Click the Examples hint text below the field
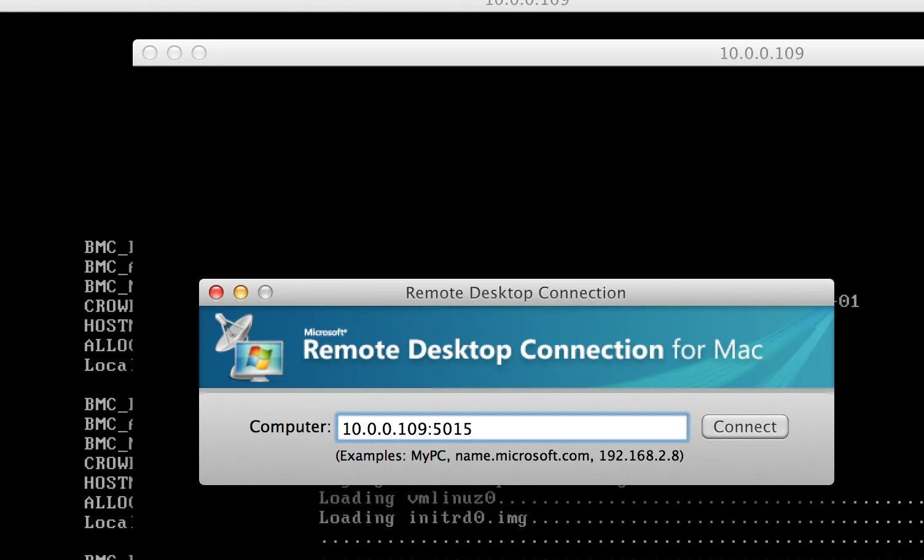The height and width of the screenshot is (560, 924). 509,456
